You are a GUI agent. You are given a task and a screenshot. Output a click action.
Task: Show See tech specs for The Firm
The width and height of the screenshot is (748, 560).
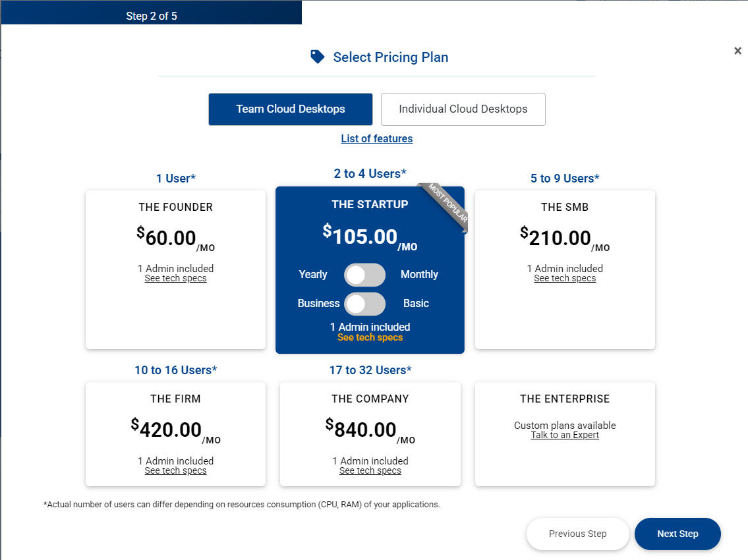pos(175,471)
